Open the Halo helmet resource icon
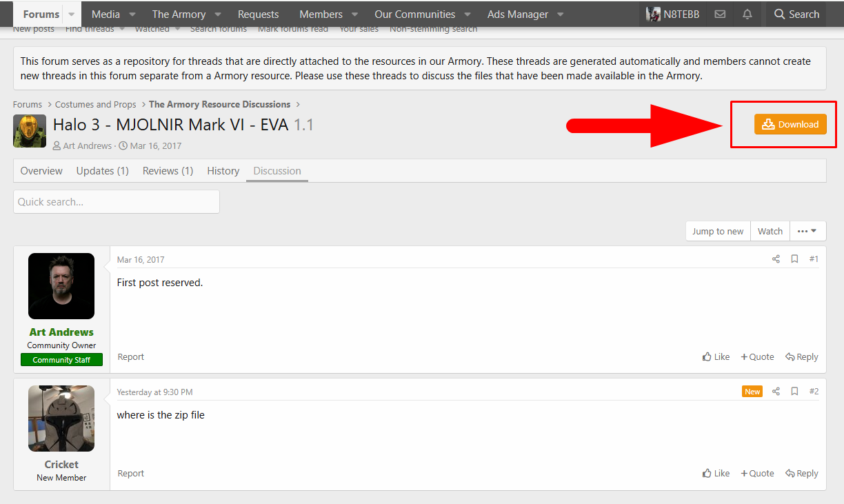This screenshot has height=504, width=844. pyautogui.click(x=30, y=131)
